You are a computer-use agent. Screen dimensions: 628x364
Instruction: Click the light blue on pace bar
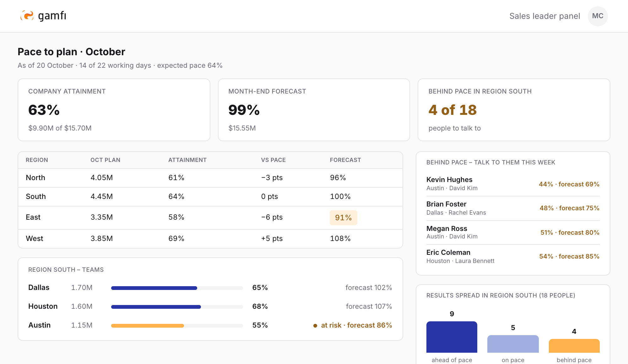pyautogui.click(x=513, y=344)
